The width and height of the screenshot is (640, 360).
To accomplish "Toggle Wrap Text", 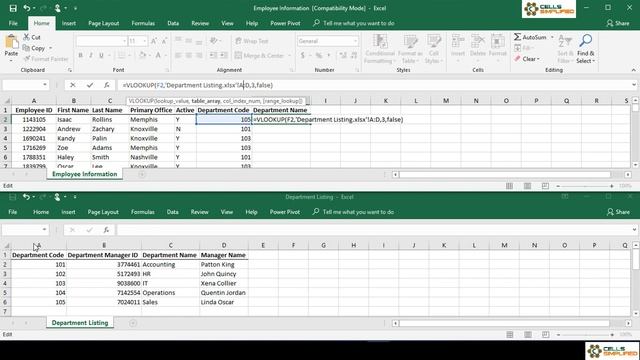I will 252,41.
